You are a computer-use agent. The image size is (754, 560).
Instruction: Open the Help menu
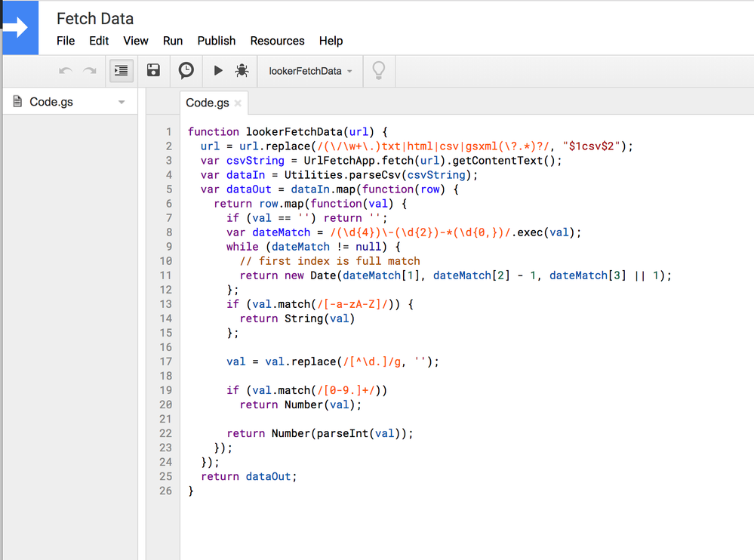click(331, 41)
